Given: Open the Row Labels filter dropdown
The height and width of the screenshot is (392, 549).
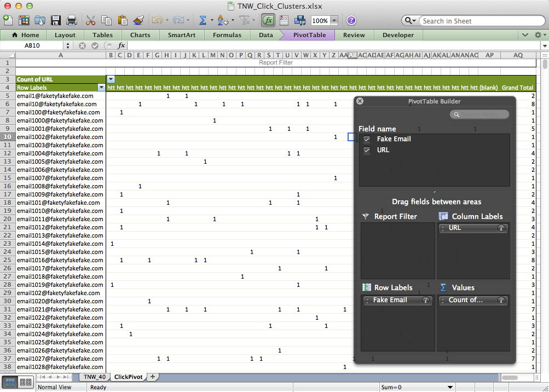Looking at the screenshot, I should click(101, 88).
